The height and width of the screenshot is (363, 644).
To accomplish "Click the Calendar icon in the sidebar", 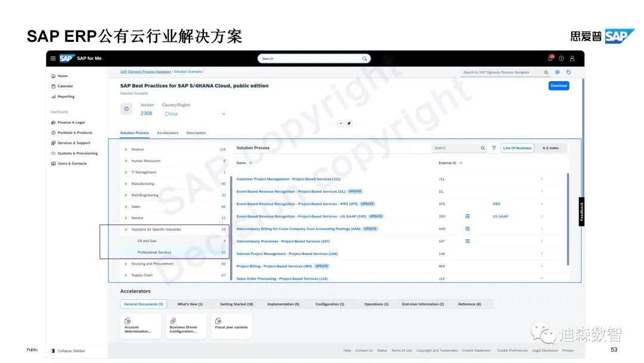I will tap(52, 85).
